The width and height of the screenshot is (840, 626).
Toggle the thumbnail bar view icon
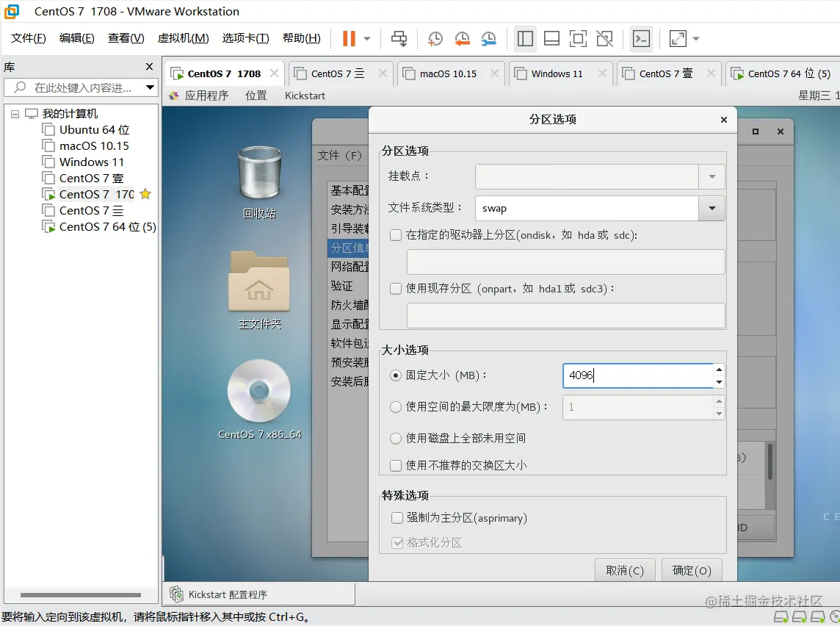(x=551, y=39)
